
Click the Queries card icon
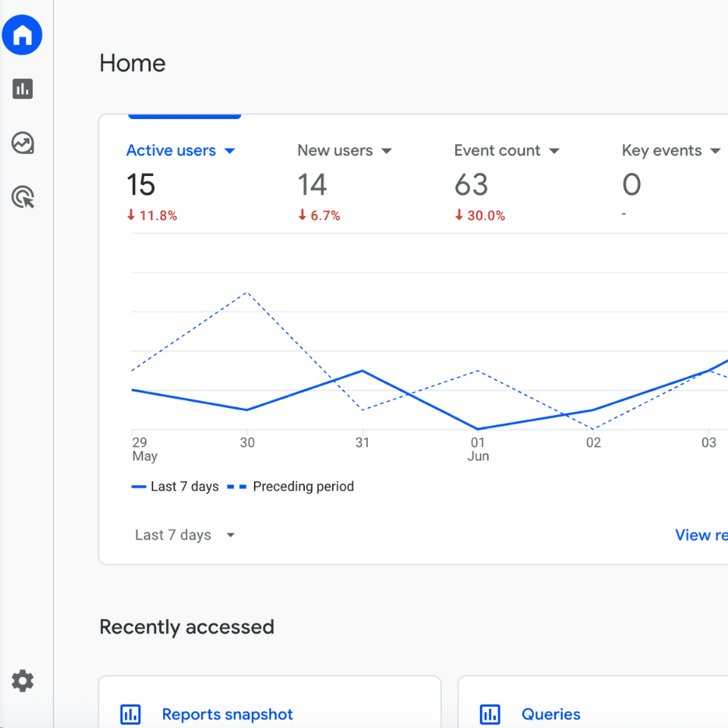pyautogui.click(x=490, y=714)
